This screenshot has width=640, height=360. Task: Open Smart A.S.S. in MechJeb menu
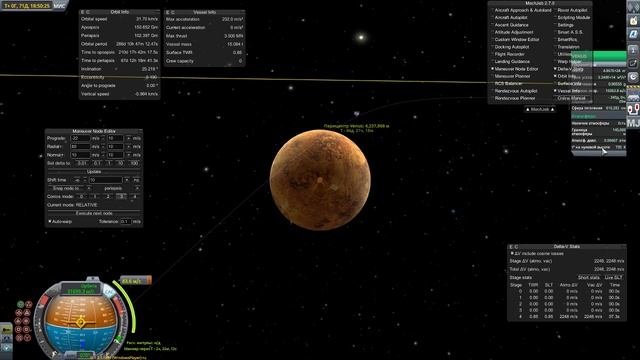point(570,32)
